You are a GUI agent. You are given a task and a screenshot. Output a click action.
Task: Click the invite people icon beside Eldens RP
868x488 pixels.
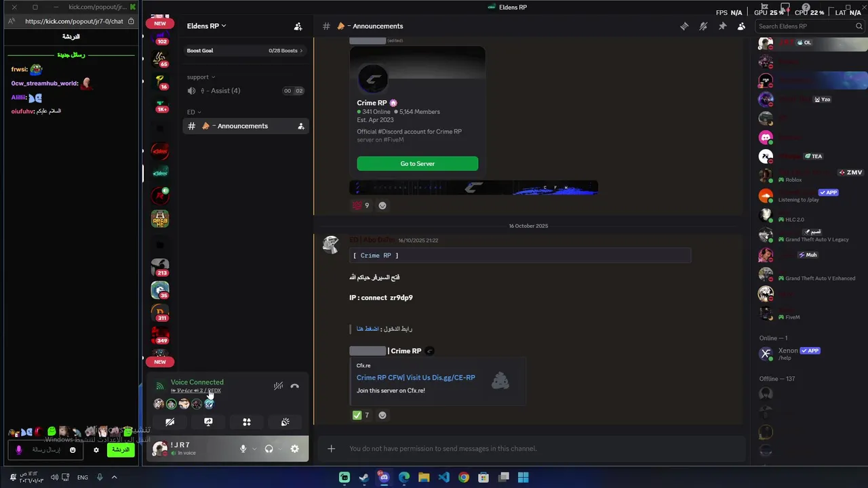(298, 26)
